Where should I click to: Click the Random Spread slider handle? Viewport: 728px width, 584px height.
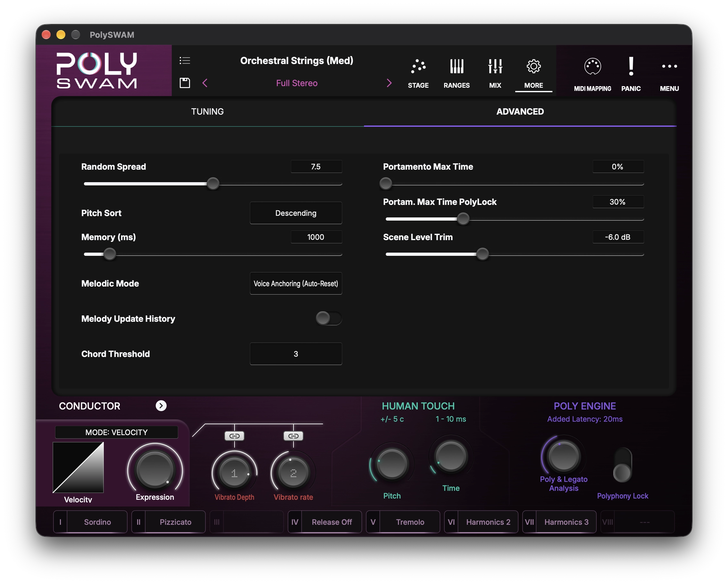pyautogui.click(x=213, y=183)
